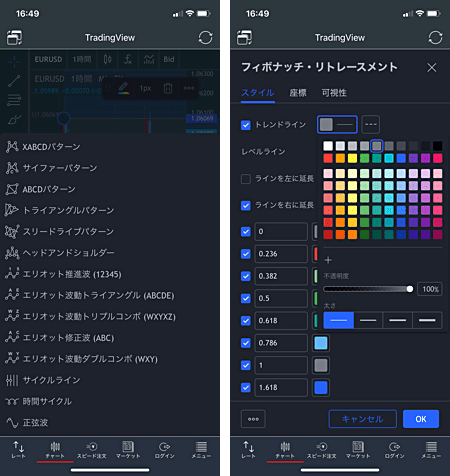Pick the ABCD pattern tool icon

point(12,189)
